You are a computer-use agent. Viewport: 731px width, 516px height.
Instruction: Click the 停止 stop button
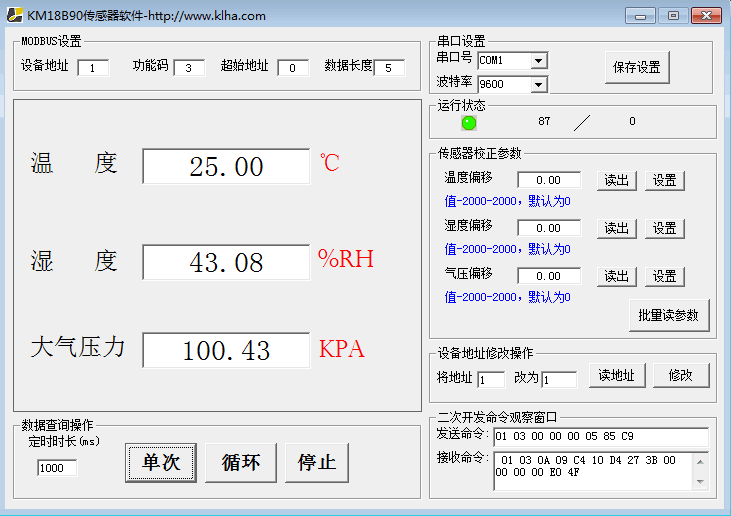click(317, 462)
